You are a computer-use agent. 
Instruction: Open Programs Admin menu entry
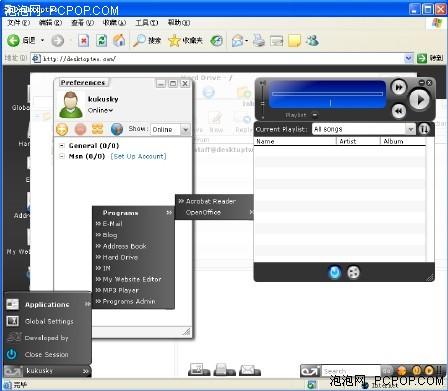(x=133, y=301)
